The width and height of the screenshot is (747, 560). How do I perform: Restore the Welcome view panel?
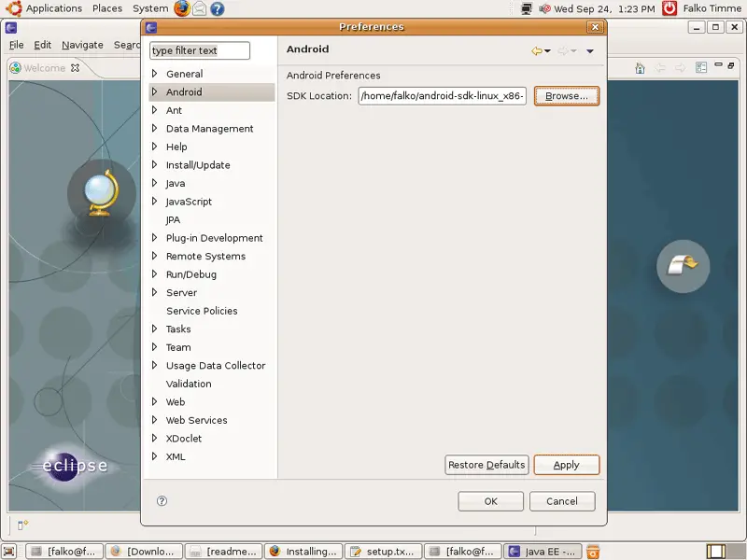pyautogui.click(x=731, y=65)
